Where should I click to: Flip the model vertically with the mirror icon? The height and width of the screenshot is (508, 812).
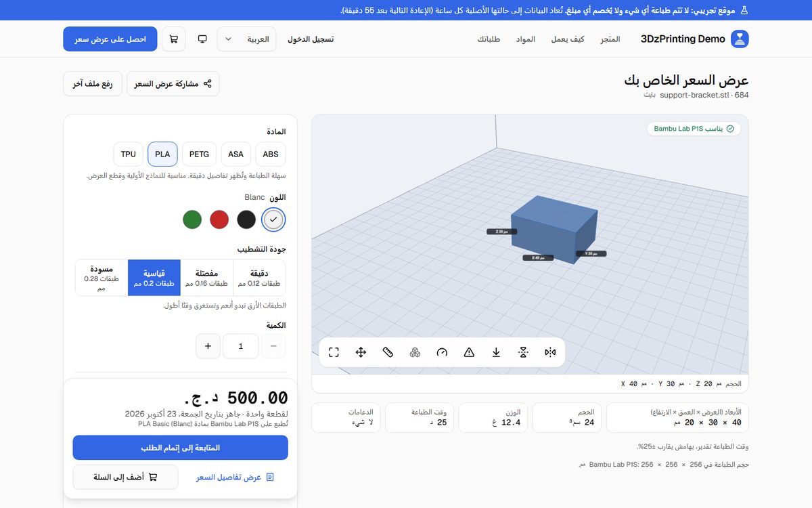tap(523, 352)
